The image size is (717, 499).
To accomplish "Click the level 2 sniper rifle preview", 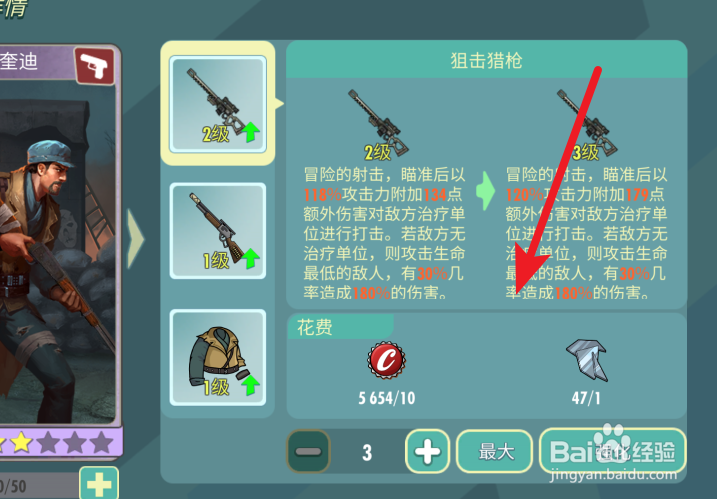I will point(379,124).
